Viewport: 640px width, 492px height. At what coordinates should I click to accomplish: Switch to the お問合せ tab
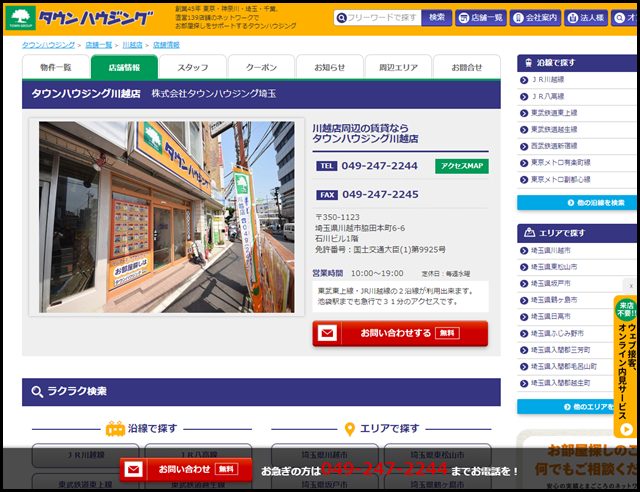point(467,67)
